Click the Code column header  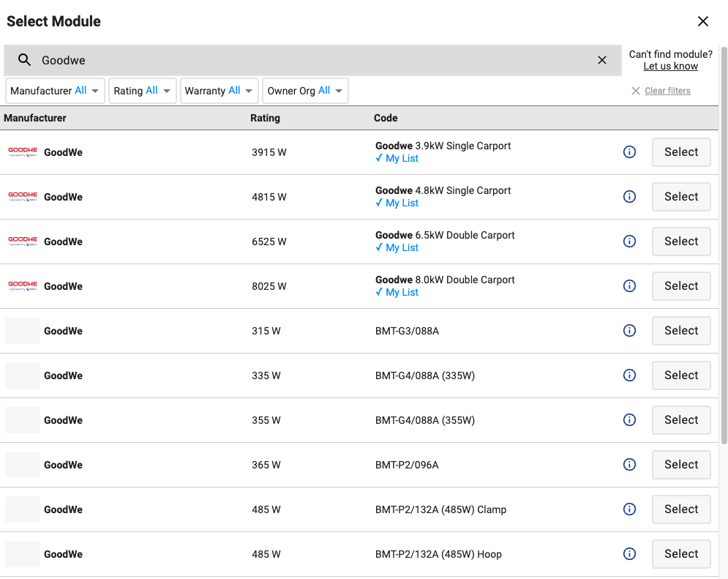click(386, 118)
